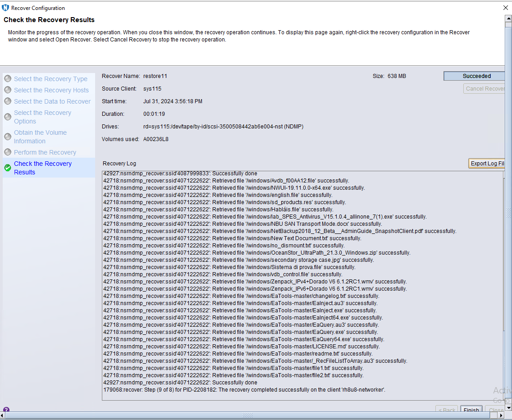The height and width of the screenshot is (420, 512).
Task: Open help with the purple question mark icon
Action: click(x=6, y=410)
